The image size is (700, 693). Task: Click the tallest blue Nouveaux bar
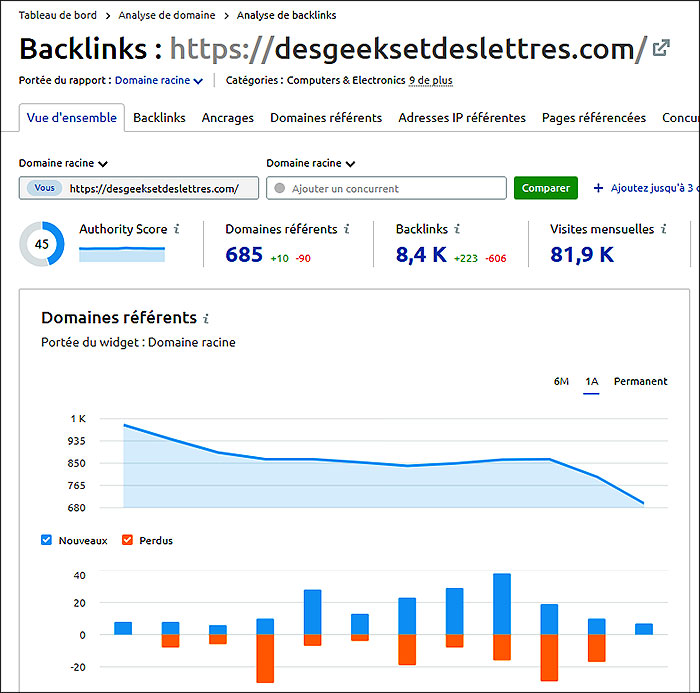click(x=502, y=604)
